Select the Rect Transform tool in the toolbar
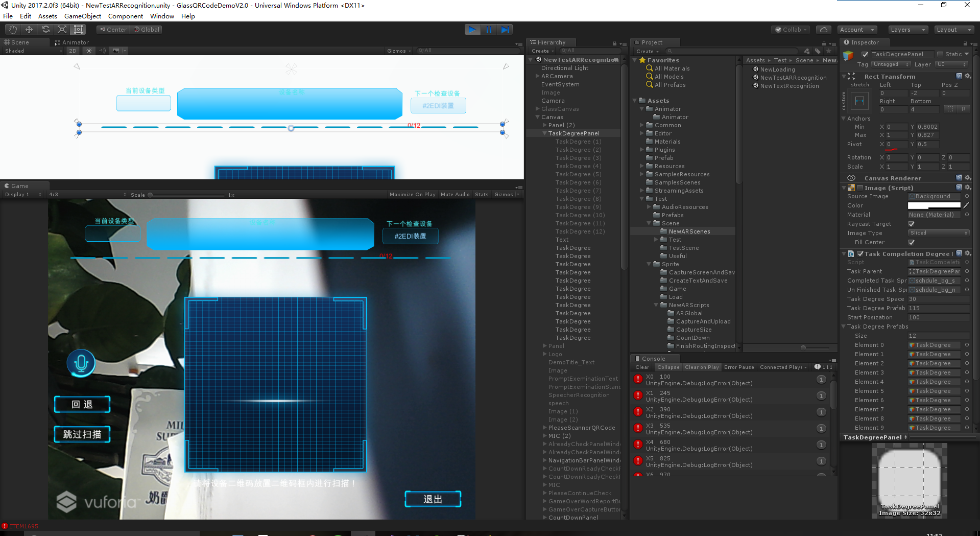980x536 pixels. (x=78, y=30)
